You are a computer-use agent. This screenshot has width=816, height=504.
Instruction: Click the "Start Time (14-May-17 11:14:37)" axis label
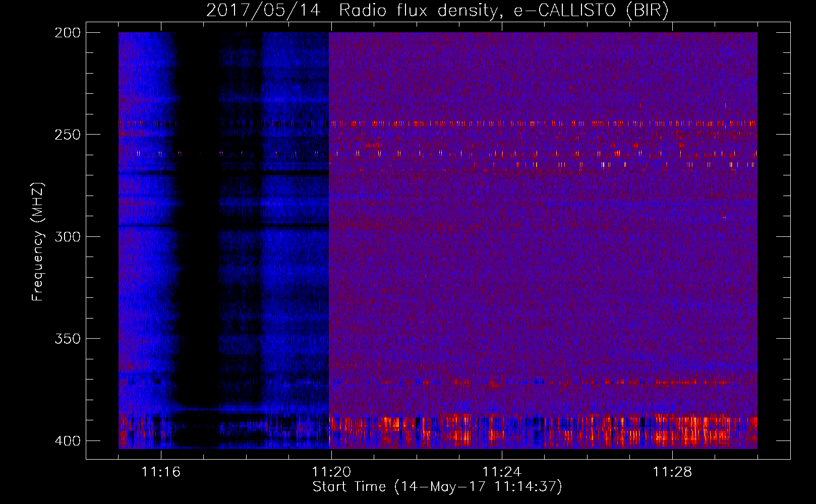pyautogui.click(x=437, y=487)
